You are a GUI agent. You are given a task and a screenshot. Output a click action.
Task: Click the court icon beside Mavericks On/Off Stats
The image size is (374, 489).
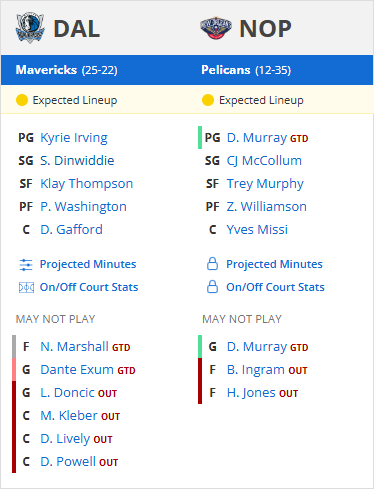[26, 287]
